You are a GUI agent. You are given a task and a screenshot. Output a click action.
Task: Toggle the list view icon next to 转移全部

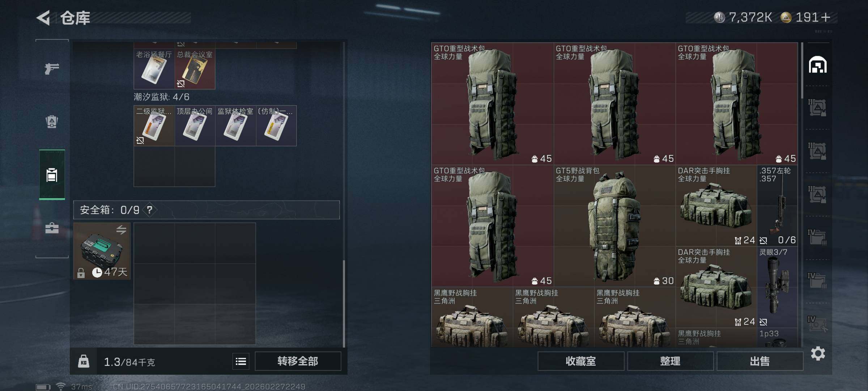coord(241,361)
